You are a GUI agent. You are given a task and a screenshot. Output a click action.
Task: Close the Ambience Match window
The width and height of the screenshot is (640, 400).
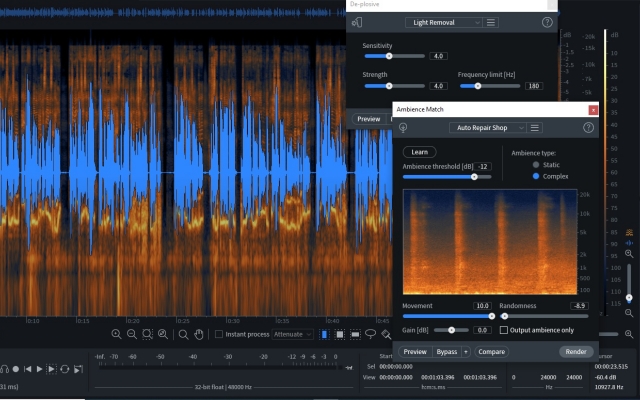pos(593,110)
